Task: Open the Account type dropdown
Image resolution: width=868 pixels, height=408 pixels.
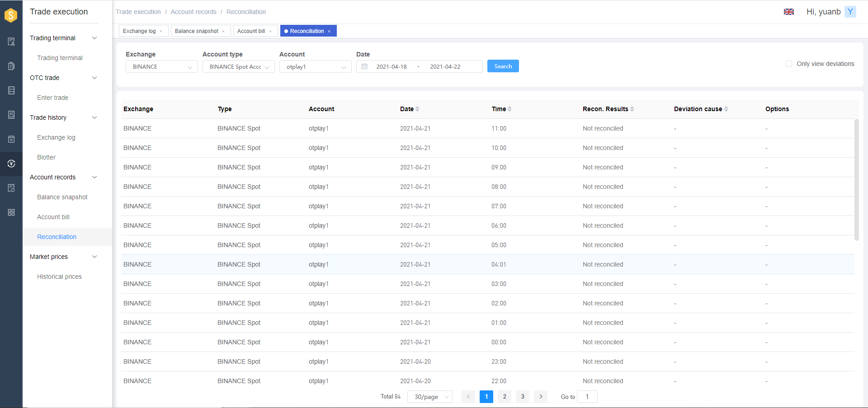Action: [239, 66]
